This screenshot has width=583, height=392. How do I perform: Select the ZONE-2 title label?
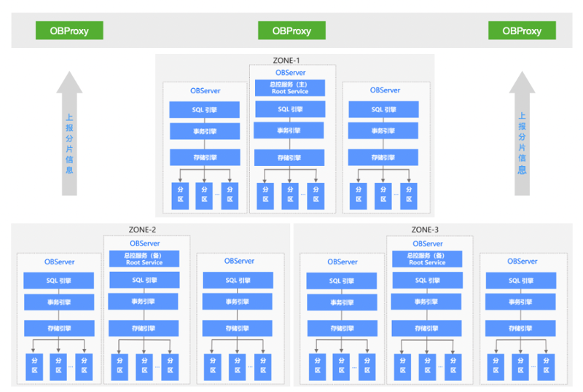pyautogui.click(x=142, y=230)
